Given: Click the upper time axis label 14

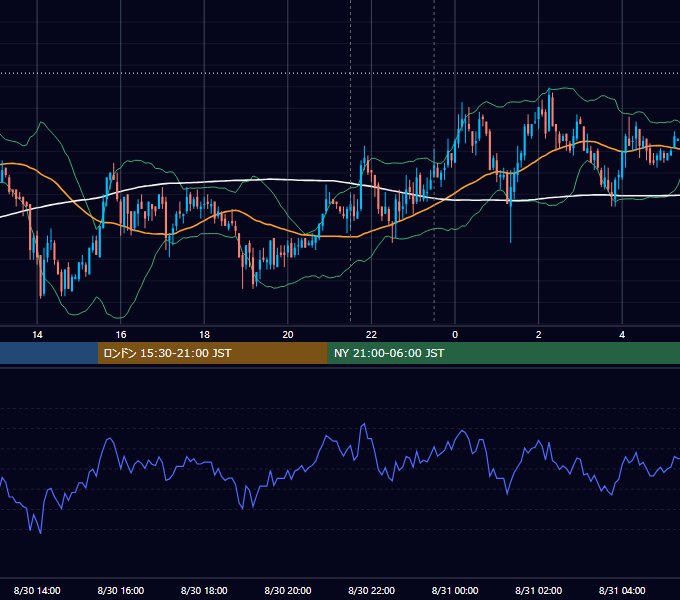Looking at the screenshot, I should [37, 335].
